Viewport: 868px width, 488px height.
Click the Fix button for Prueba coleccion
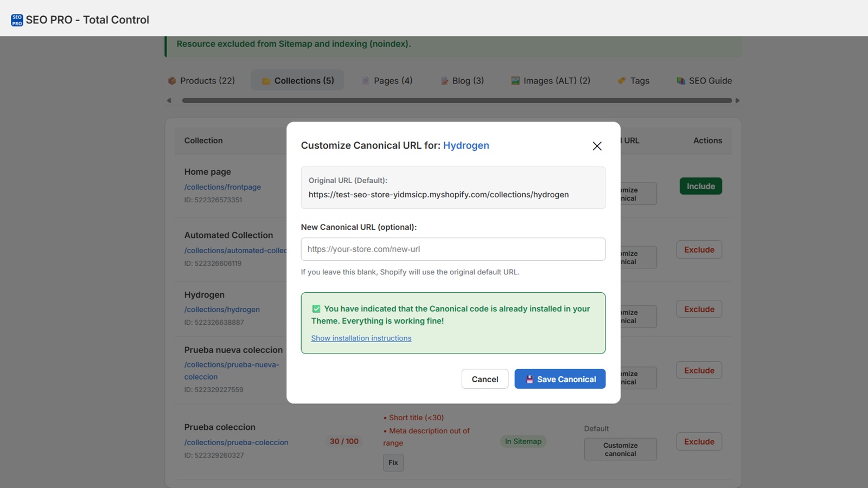393,463
